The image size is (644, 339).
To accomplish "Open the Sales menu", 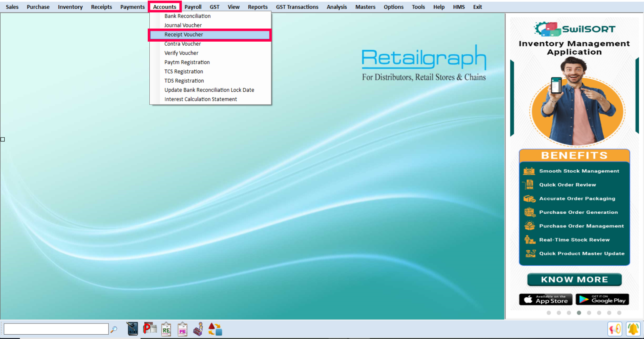I will click(12, 7).
